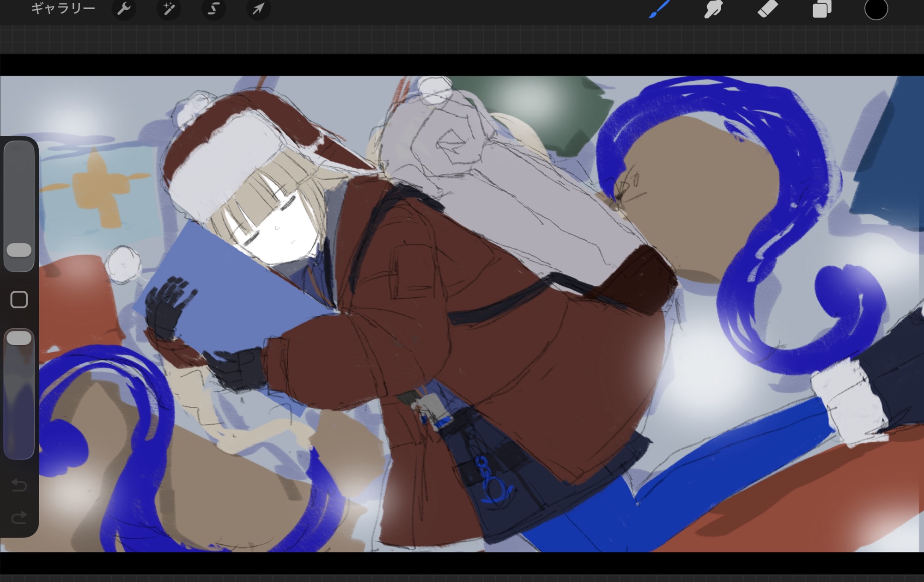
Task: Open the Adjustments magic wand menu
Action: click(x=169, y=8)
